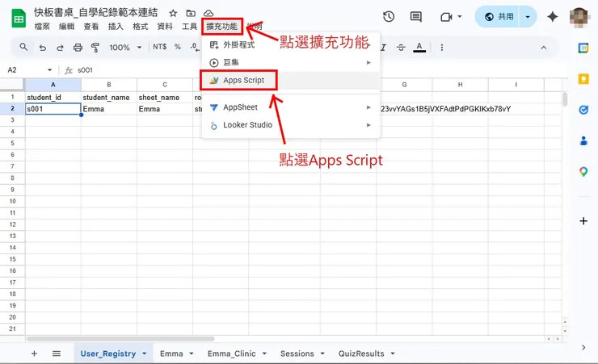Choose Apps Script from menu

click(291, 81)
